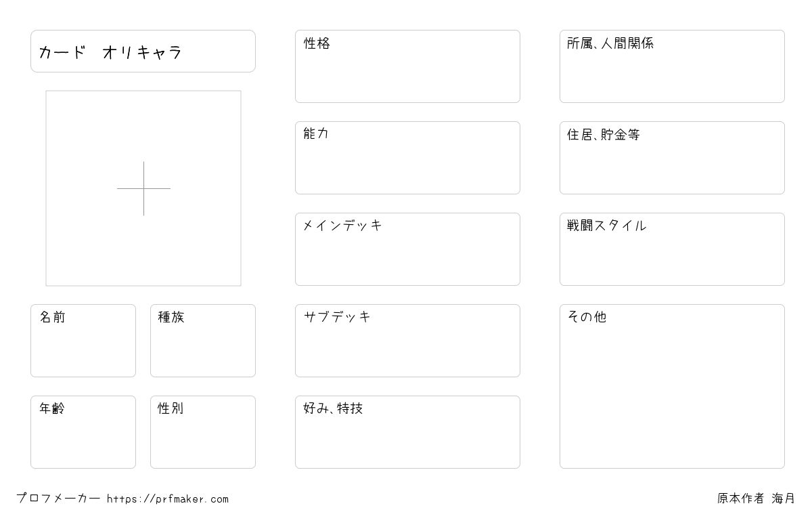Image resolution: width=812 pixels, height=508 pixels.
Task: Select the 戦闘スタイル battle style box
Action: point(672,249)
